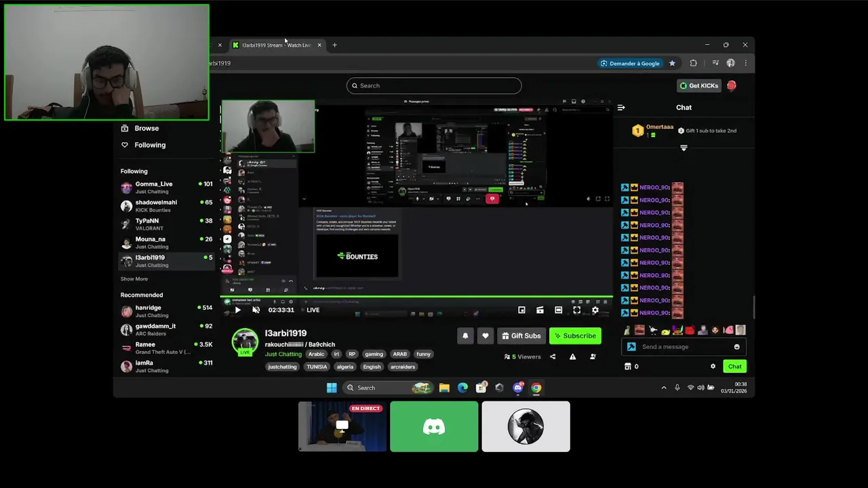Viewport: 868px width, 488px height.
Task: Open Google Chrome from the taskbar
Action: click(x=536, y=388)
